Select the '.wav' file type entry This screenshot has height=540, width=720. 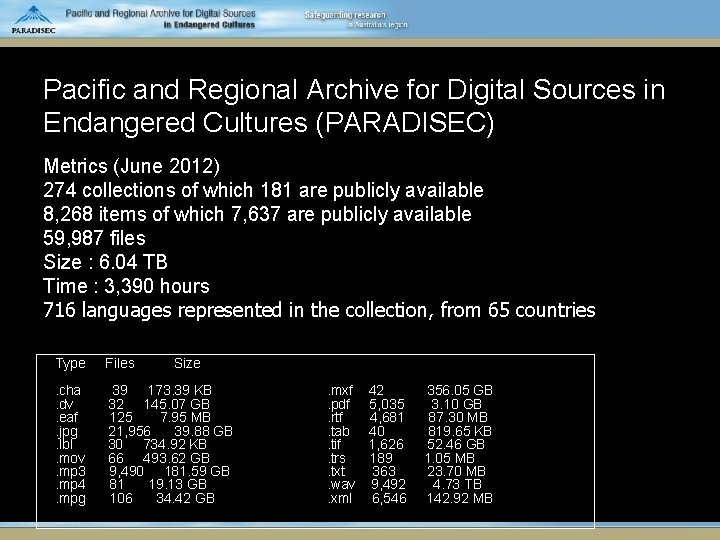click(x=342, y=484)
